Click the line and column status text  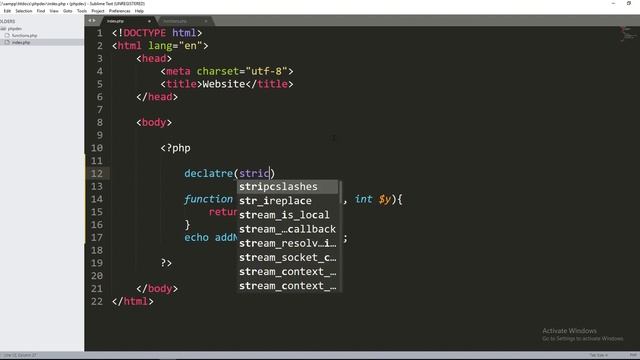pyautogui.click(x=20, y=356)
